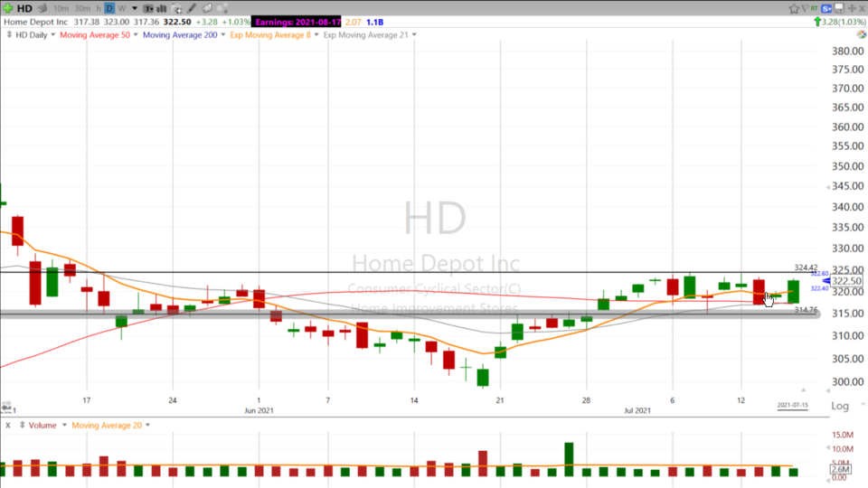Click the tall green volume bar near June 25
The width and height of the screenshot is (868, 488).
click(569, 459)
